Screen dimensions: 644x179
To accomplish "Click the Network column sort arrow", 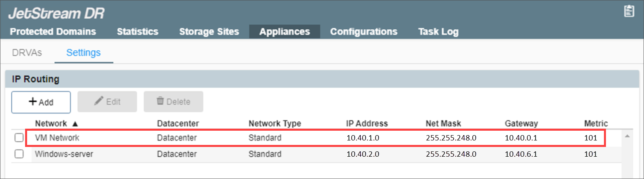I will pos(75,124).
